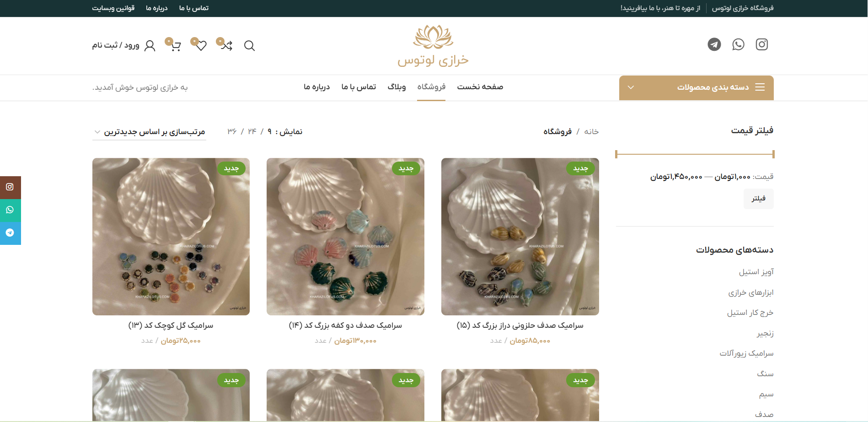Open the WhatsApp icon in the header
Image resolution: width=868 pixels, height=422 pixels.
point(738,44)
